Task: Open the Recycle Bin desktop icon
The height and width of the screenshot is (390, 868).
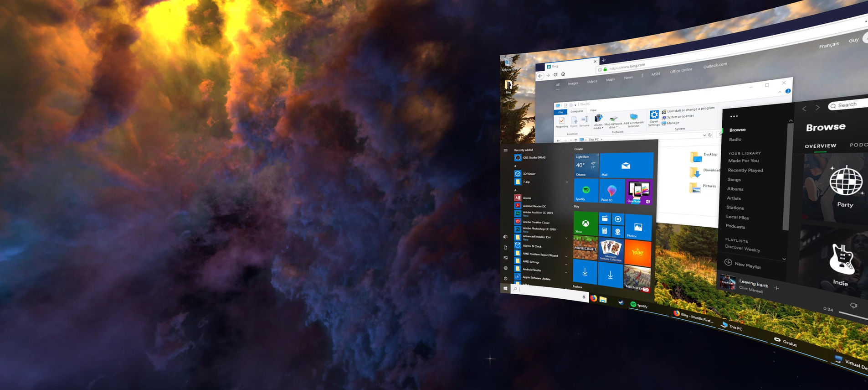Action: coord(508,64)
